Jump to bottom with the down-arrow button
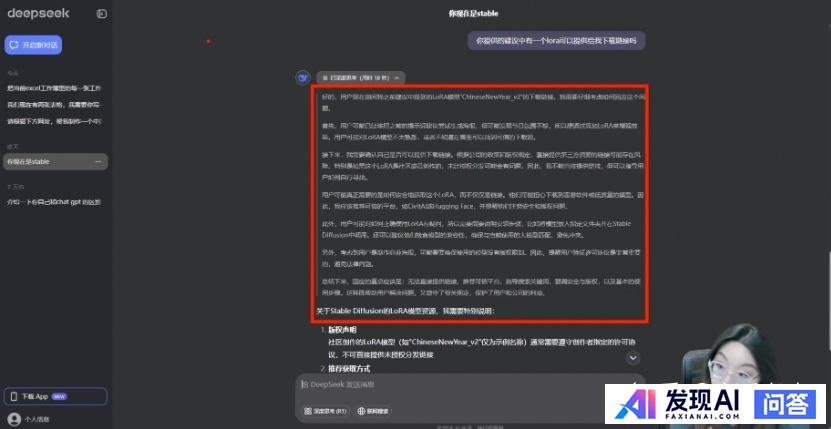Screen dimensions: 831x429 tap(633, 358)
